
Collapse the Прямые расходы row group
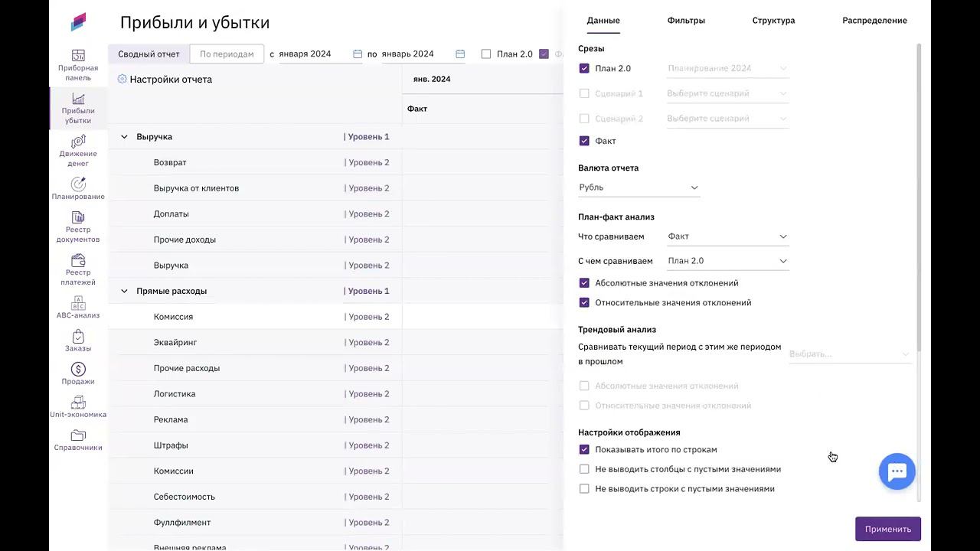(x=124, y=291)
